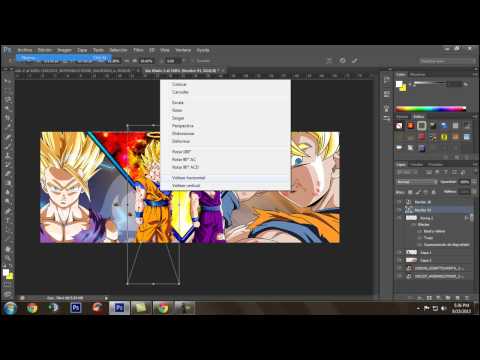Image resolution: width=480 pixels, height=360 pixels.
Task: Commit transform with the checkmark icon
Action: [x=355, y=61]
